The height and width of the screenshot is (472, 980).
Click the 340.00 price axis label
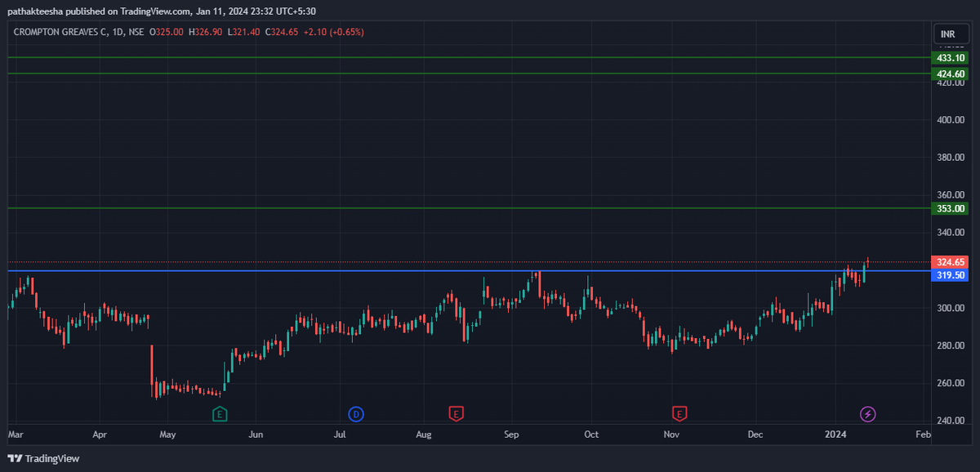click(x=951, y=232)
